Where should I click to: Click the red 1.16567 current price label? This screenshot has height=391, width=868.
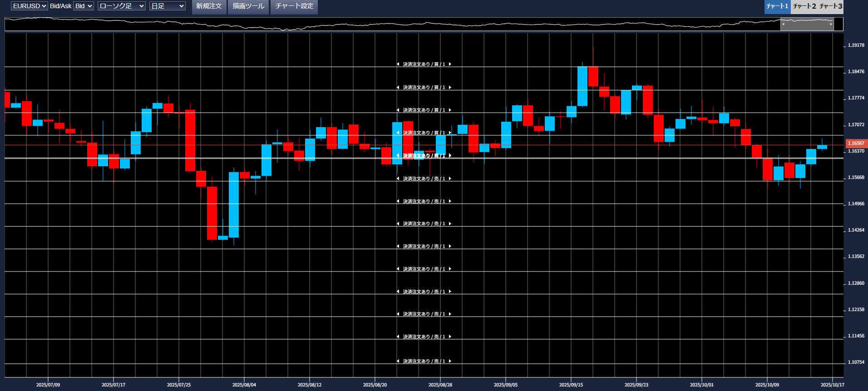coord(856,144)
